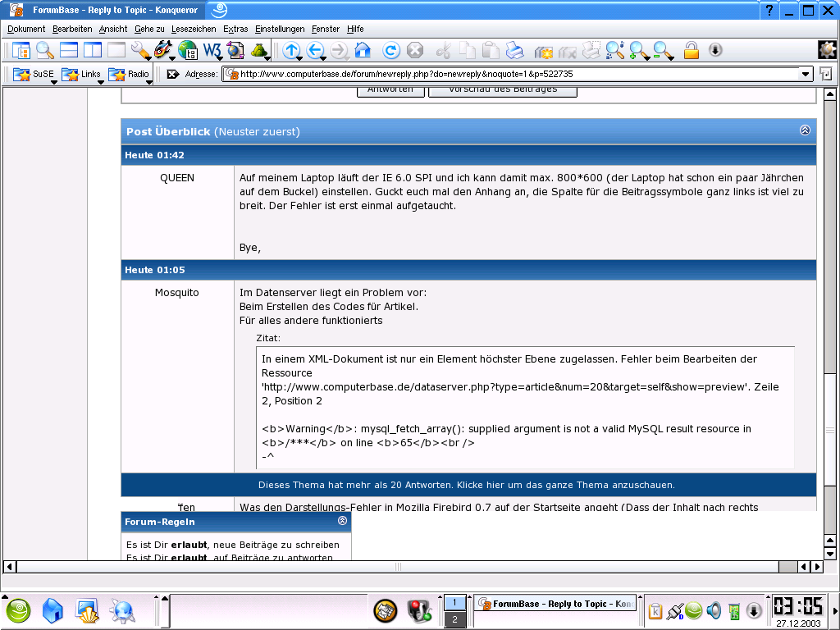Open the Lesezeichen menu
Image resolution: width=840 pixels, height=630 pixels.
[194, 29]
